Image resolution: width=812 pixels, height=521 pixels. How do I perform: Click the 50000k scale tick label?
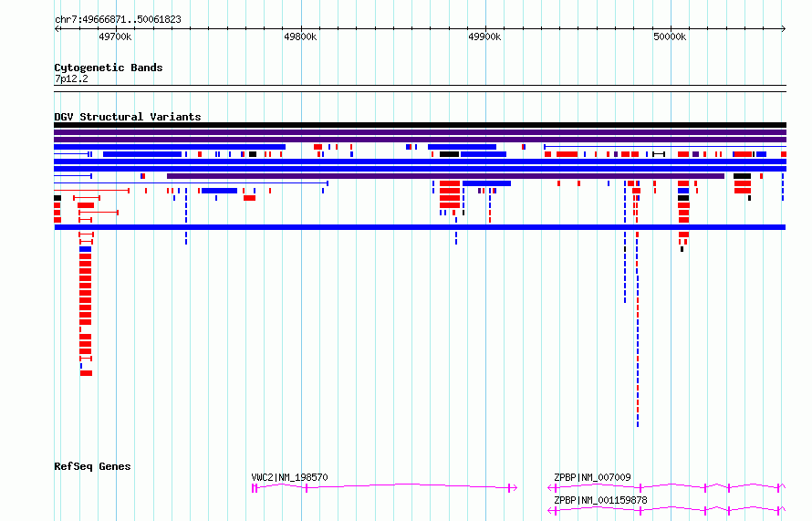pos(670,36)
